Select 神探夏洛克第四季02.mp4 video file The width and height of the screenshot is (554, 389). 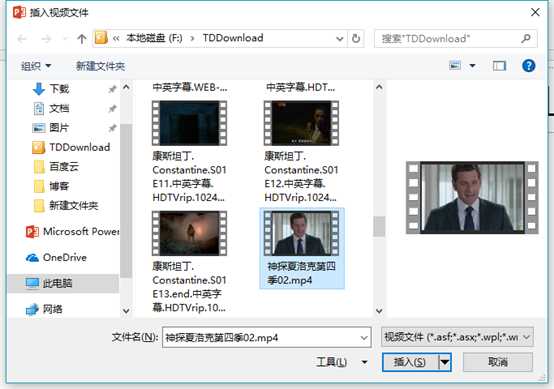pyautogui.click(x=302, y=248)
